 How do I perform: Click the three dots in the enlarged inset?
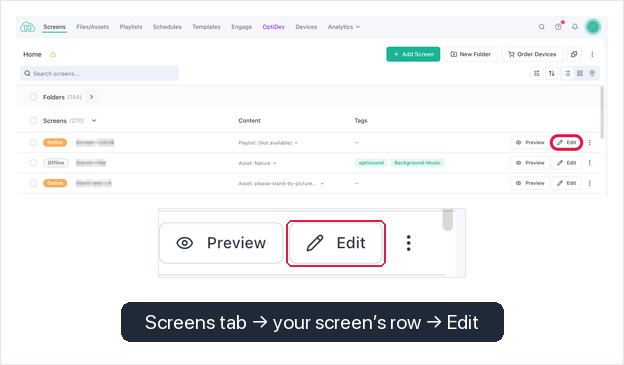click(408, 243)
